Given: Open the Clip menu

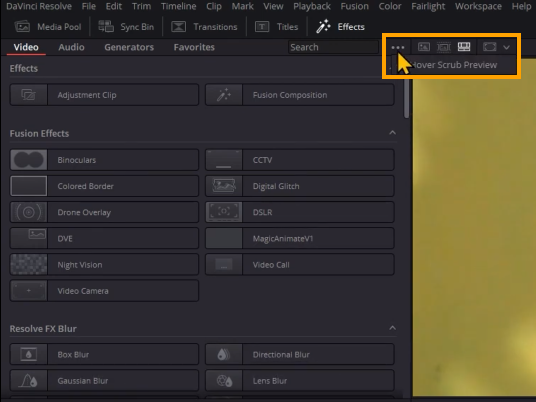Looking at the screenshot, I should point(214,6).
